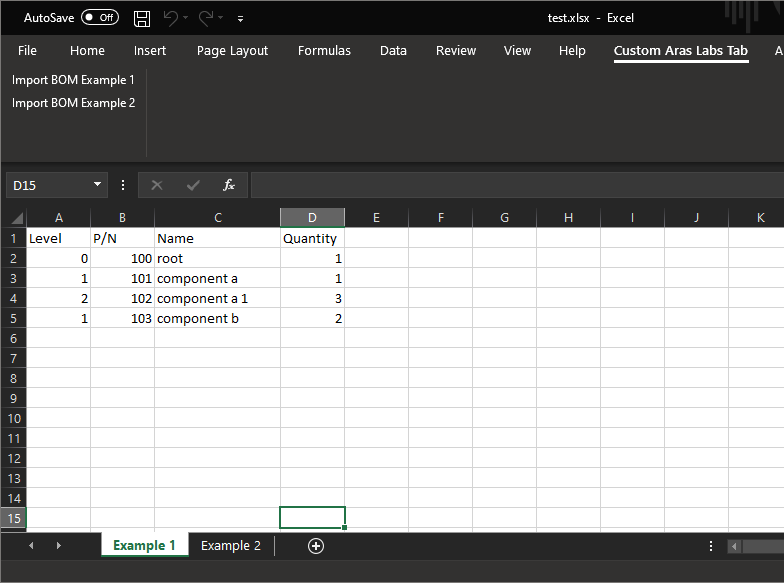Select the cell containing P/N
This screenshot has width=784, height=583.
tap(122, 238)
